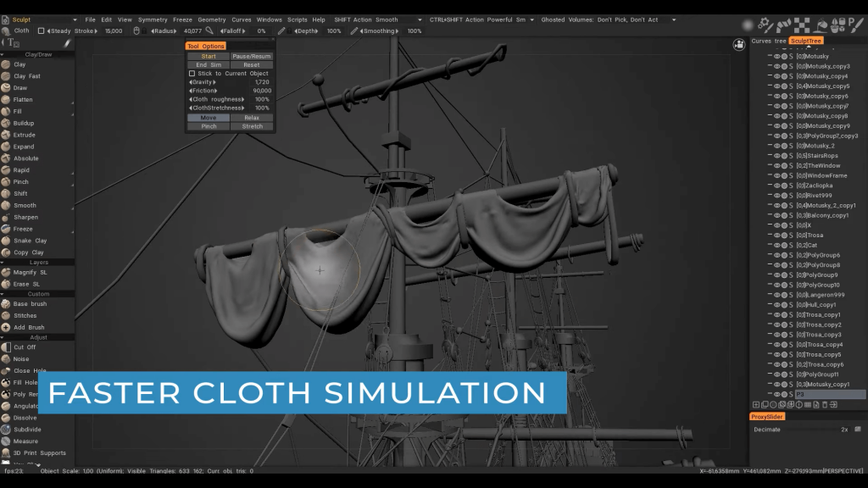Toggle visibility of the StairsRops layer
This screenshot has width=868, height=488.
coord(776,156)
